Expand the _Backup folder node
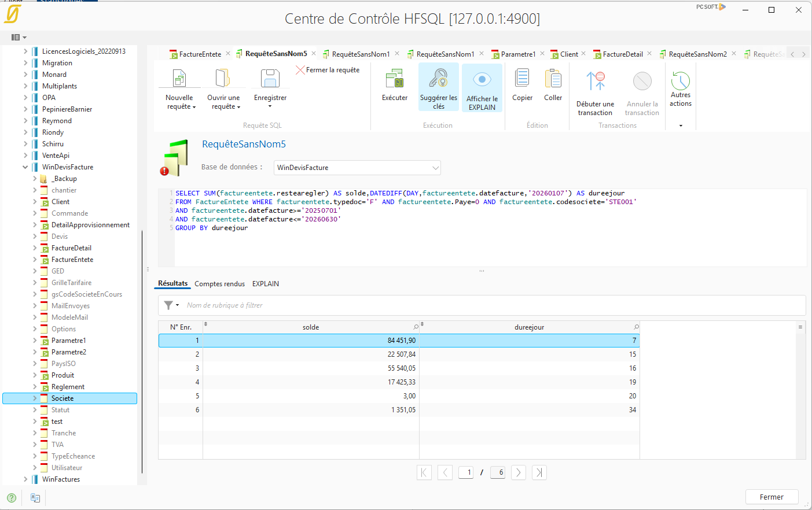Viewport: 812px width, 510px height. click(35, 179)
